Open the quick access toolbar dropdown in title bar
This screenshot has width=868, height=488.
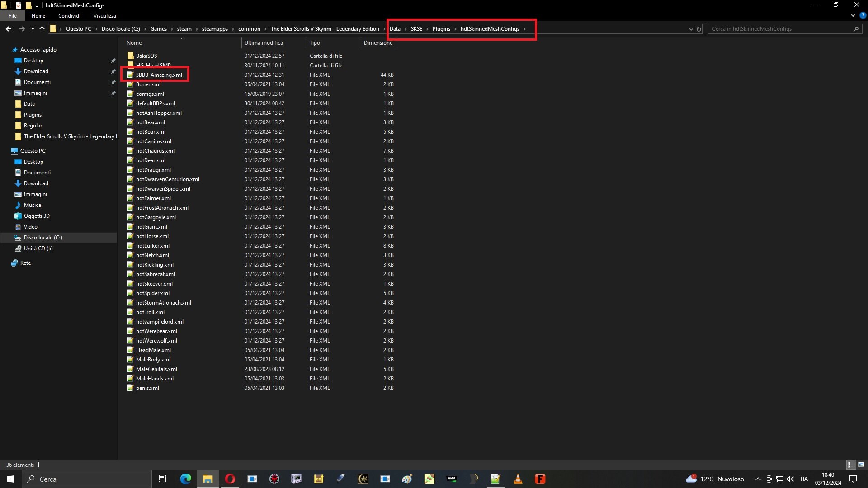[x=37, y=5]
